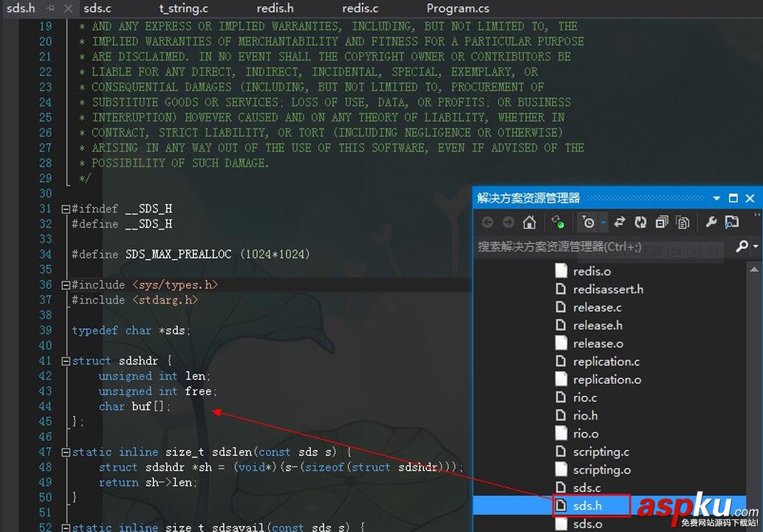Collapse the struct sdshdr block

pos(66,361)
